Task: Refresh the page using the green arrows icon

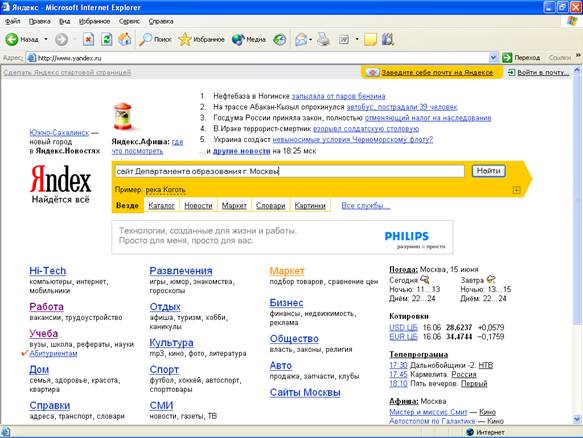Action: click(x=107, y=39)
